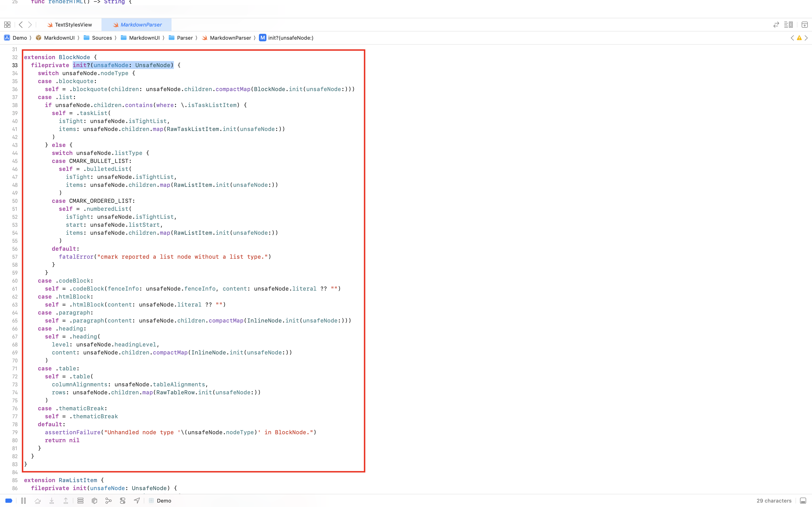The width and height of the screenshot is (812, 507).
Task: Click the Debug View Hierarchy icon
Action: (x=94, y=501)
